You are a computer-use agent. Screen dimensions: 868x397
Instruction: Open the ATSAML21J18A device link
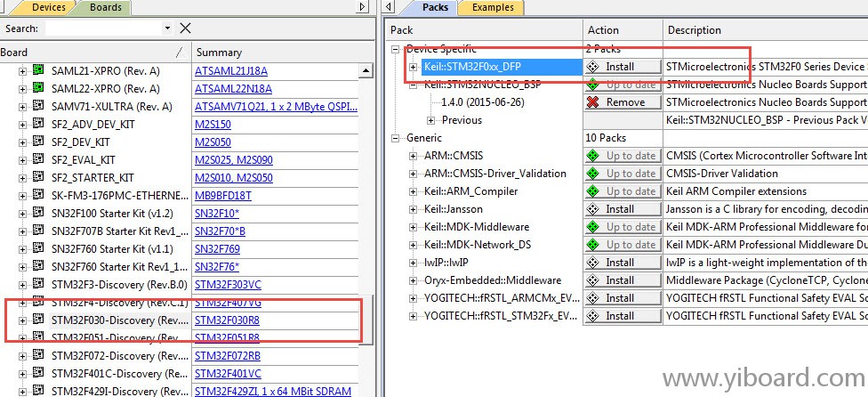(x=231, y=71)
